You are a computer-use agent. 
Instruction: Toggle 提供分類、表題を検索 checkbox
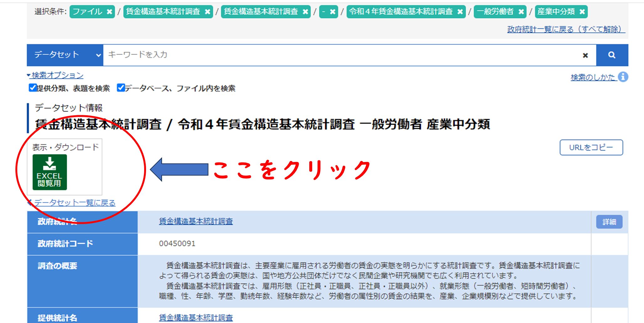pos(32,88)
